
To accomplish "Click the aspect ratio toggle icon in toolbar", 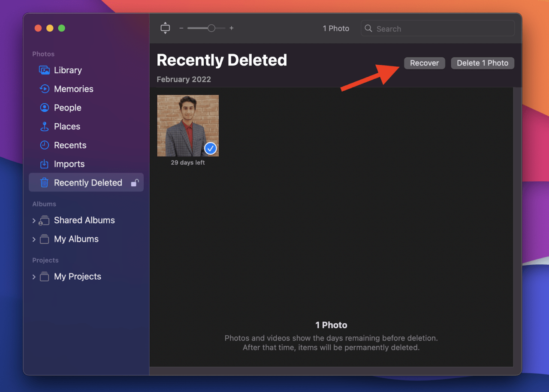I will [165, 28].
